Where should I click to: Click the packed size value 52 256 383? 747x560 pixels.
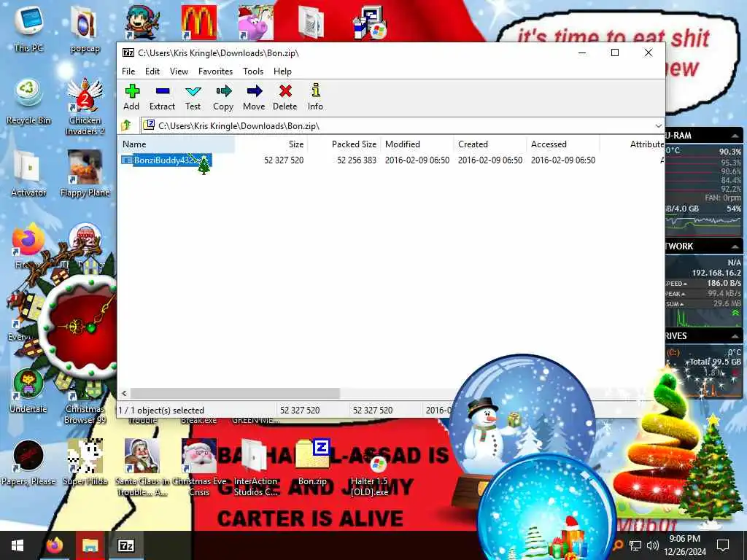[x=357, y=160]
